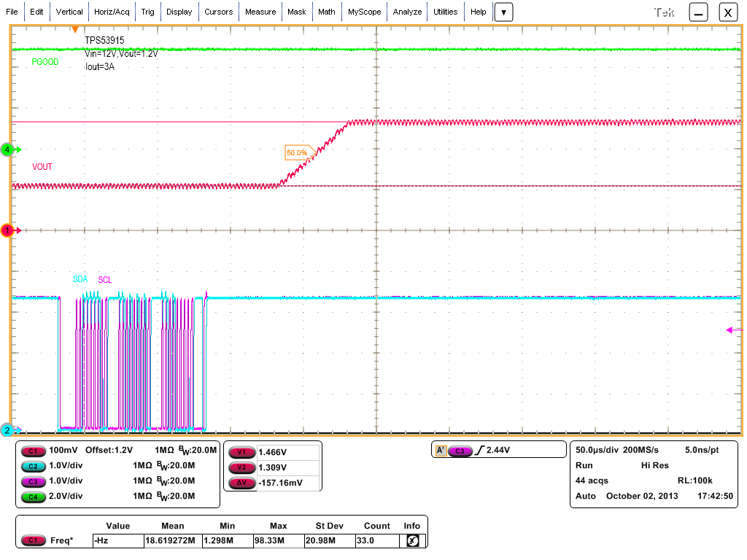Click the V1 cursor readout badge
Image resolution: width=747 pixels, height=560 pixels.
tap(241, 453)
